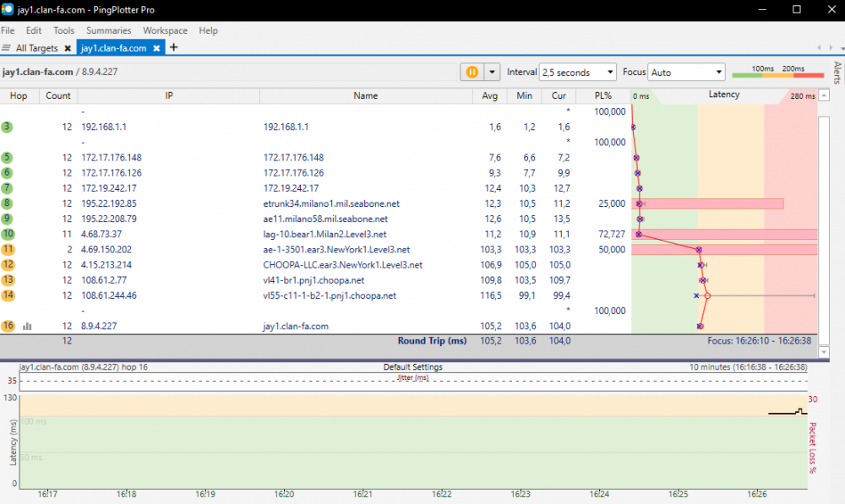This screenshot has width=845, height=504.
Task: Select the jay1.clan-fa.com tab
Action: (114, 48)
